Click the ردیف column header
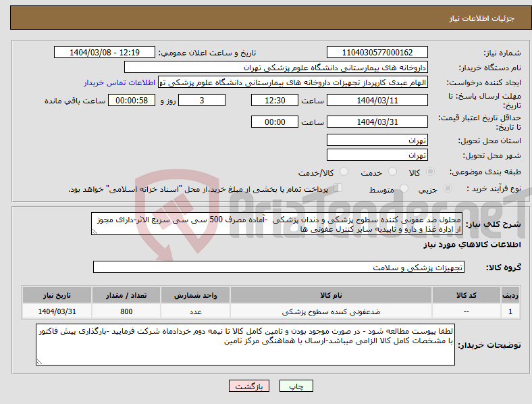Screen dimensions: 532x404 tap(510, 295)
